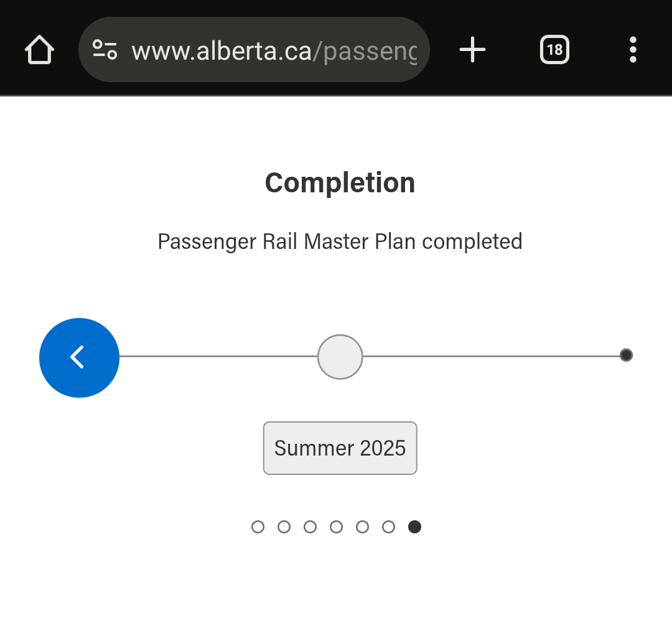
Task: Click timeline track between back button and center marker
Action: tap(218, 357)
